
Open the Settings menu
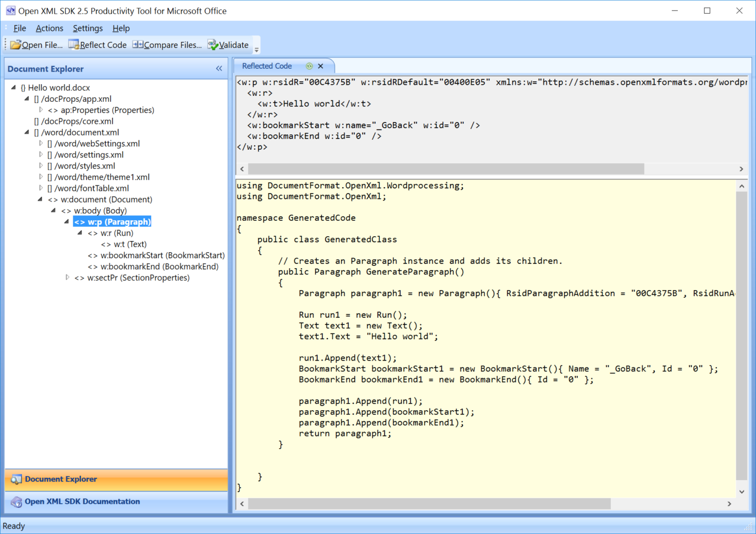pyautogui.click(x=87, y=28)
